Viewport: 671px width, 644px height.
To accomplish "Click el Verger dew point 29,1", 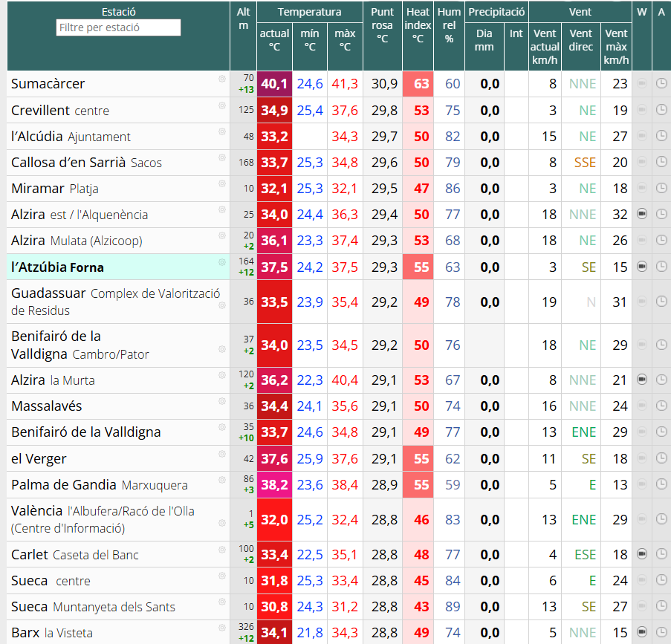I will click(384, 459).
